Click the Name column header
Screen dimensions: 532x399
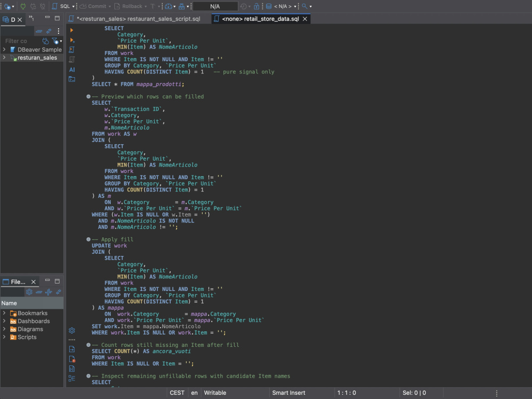click(32, 303)
